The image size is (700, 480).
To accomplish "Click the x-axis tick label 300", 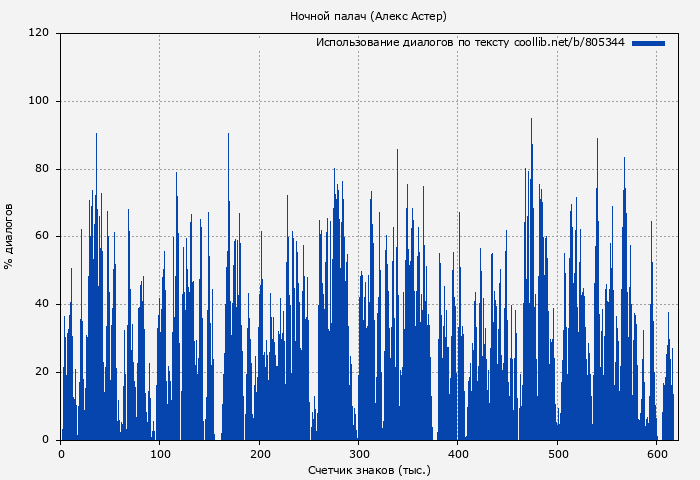I will (358, 453).
